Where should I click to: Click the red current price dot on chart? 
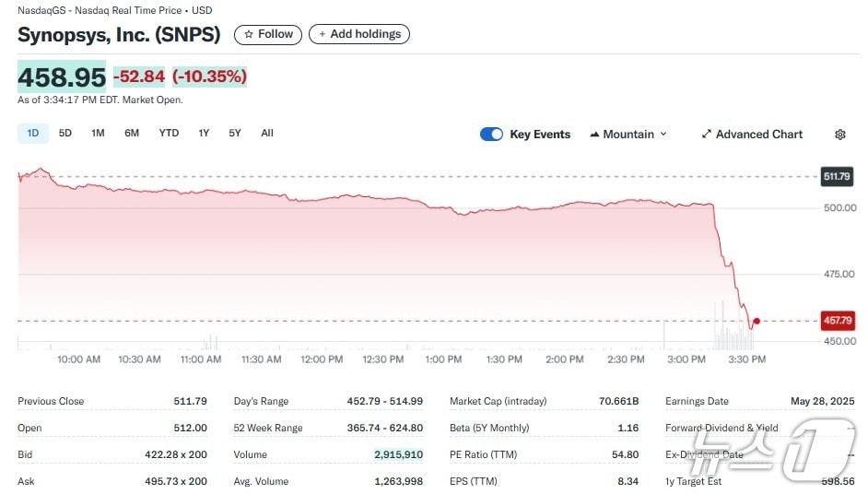click(x=757, y=322)
